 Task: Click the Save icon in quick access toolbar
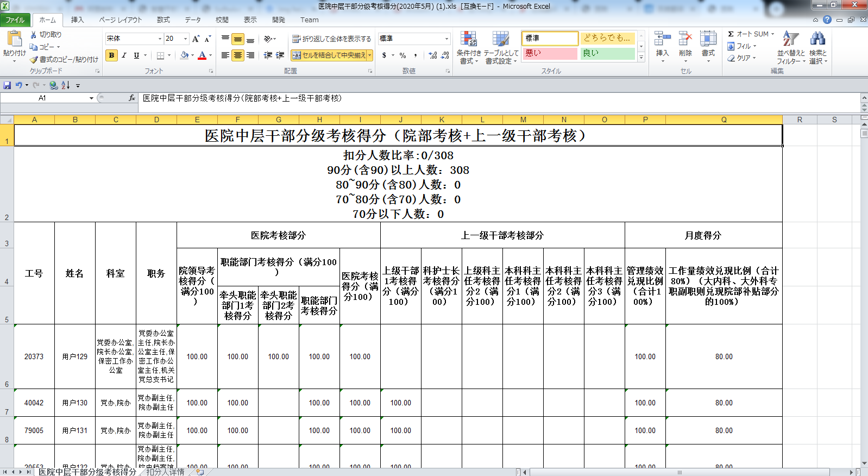tap(7, 85)
